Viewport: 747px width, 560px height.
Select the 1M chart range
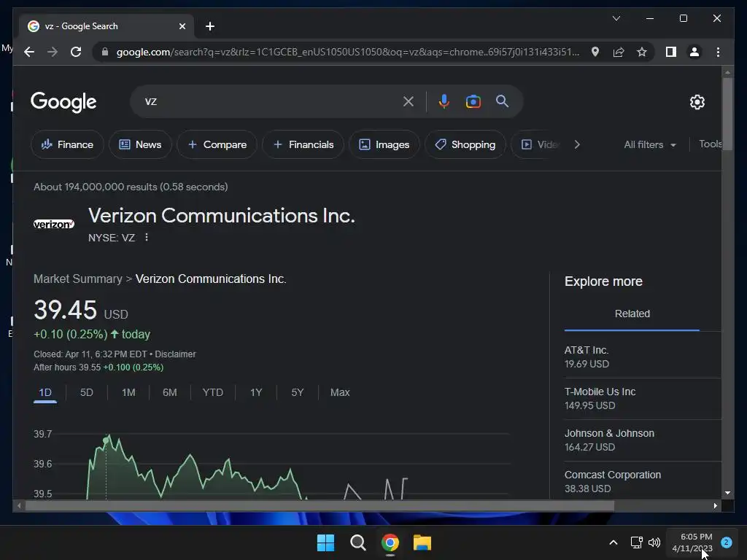[128, 392]
